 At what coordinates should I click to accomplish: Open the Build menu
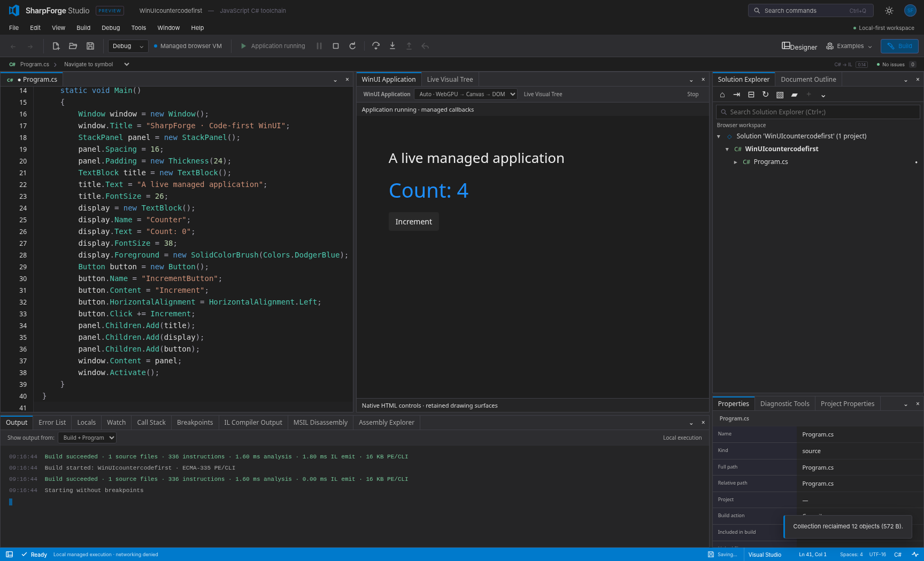coord(83,28)
